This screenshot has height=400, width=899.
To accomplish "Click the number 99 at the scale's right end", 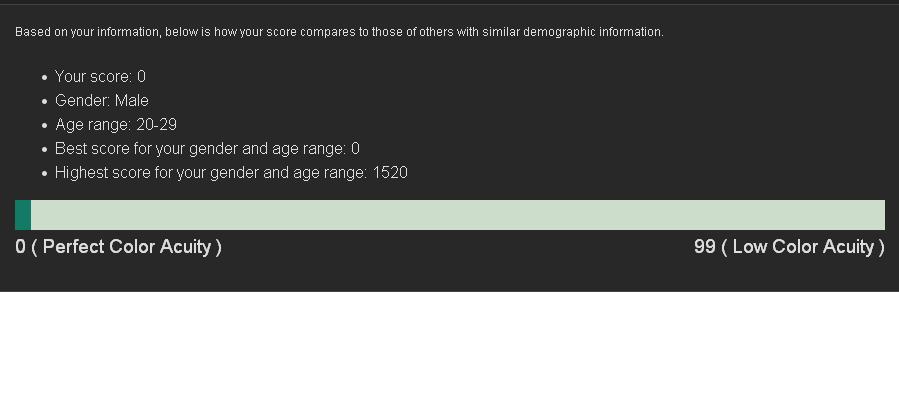I will click(x=705, y=247).
